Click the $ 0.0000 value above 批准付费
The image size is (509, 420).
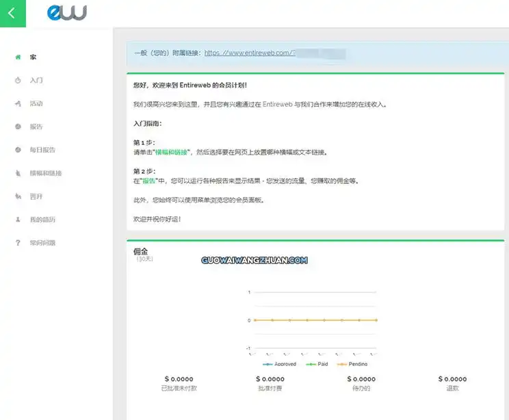[270, 379]
